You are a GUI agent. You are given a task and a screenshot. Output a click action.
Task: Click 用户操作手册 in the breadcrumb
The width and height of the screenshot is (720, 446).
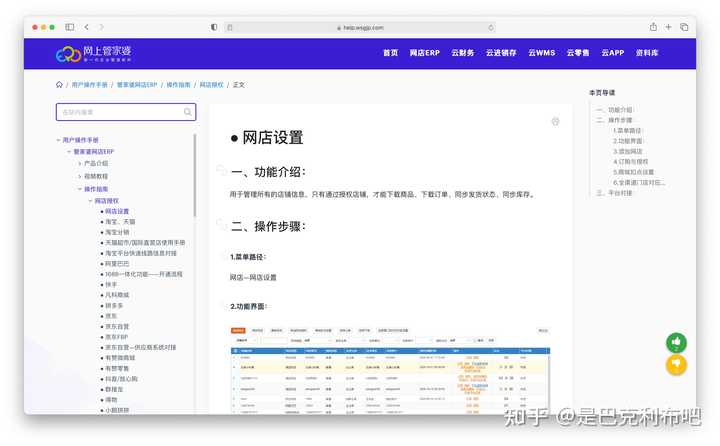coord(90,85)
